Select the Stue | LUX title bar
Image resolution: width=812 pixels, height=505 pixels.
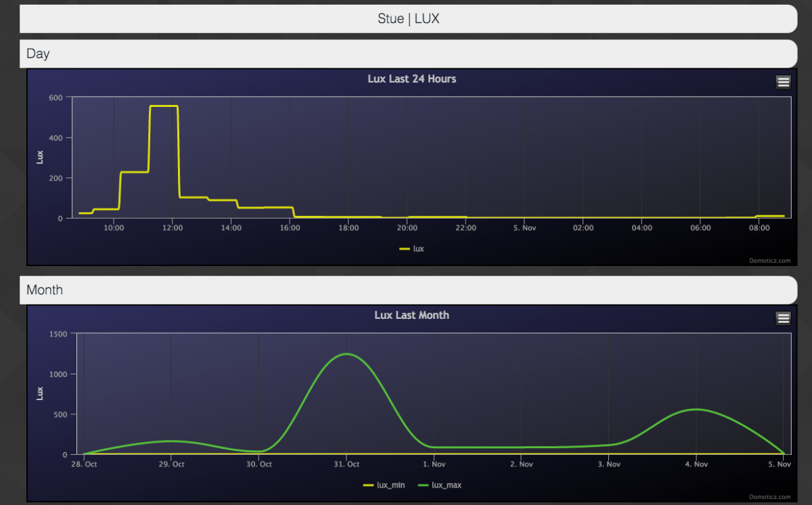(408, 19)
